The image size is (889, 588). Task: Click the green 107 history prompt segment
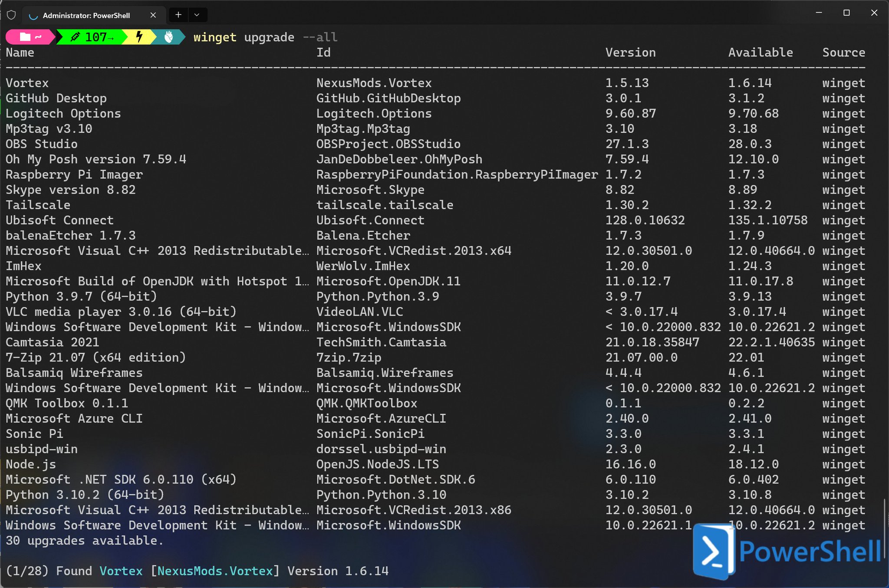(92, 37)
